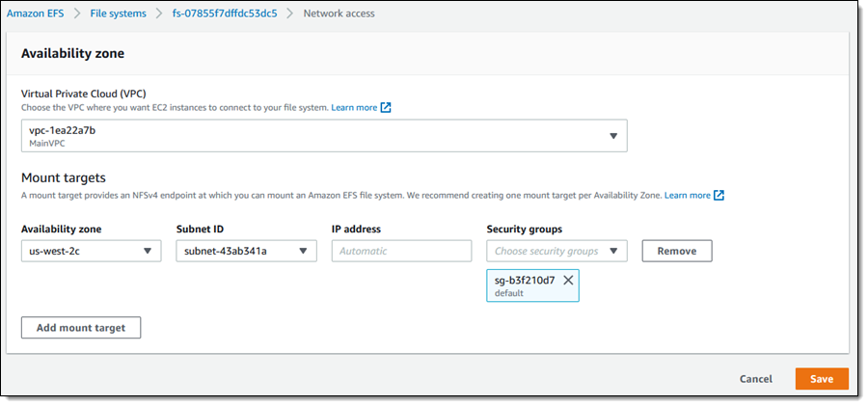Click external link icon beside mount targets Learn more

click(719, 196)
